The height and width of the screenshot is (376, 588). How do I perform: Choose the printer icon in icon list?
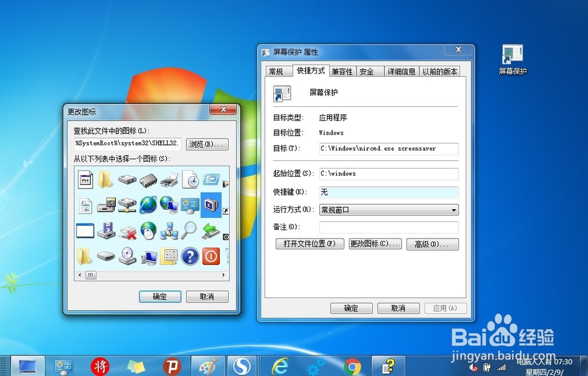coord(169,180)
